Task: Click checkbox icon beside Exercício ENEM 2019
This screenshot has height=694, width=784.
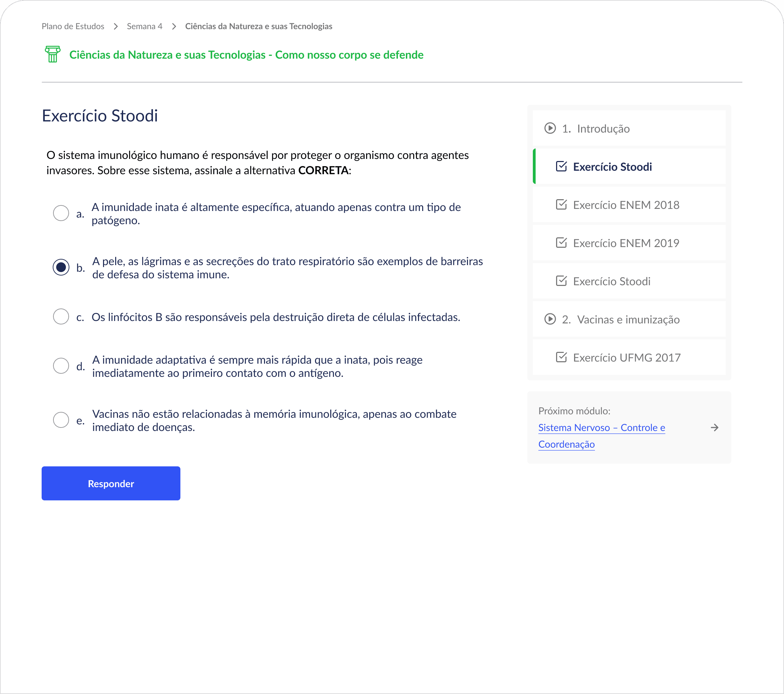Action: [x=561, y=243]
